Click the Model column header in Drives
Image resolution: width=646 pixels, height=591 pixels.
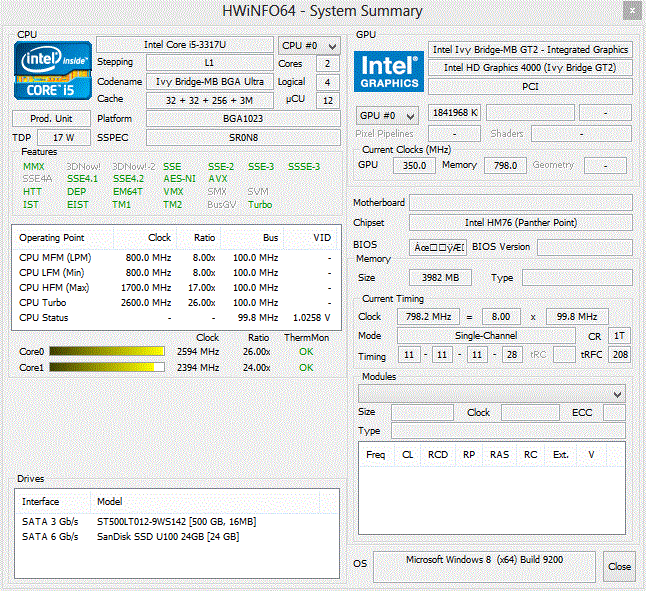click(x=205, y=502)
